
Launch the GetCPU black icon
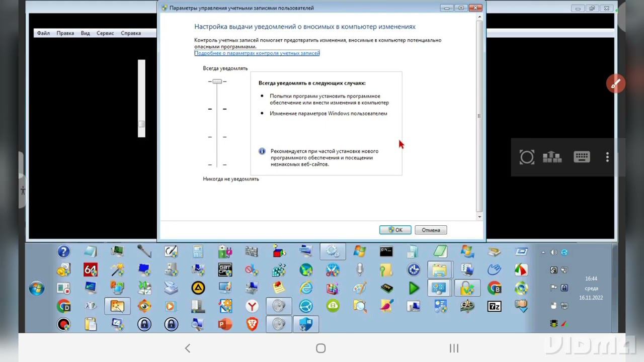225,270
